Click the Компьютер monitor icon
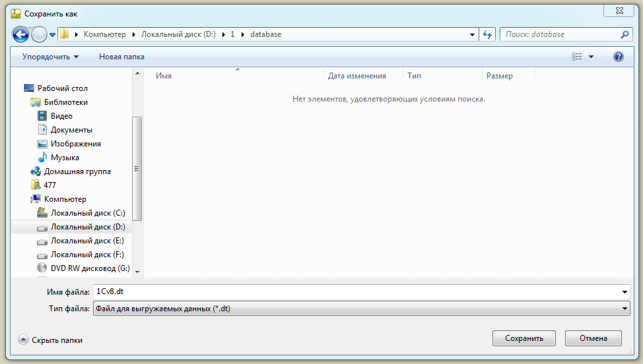 point(36,199)
